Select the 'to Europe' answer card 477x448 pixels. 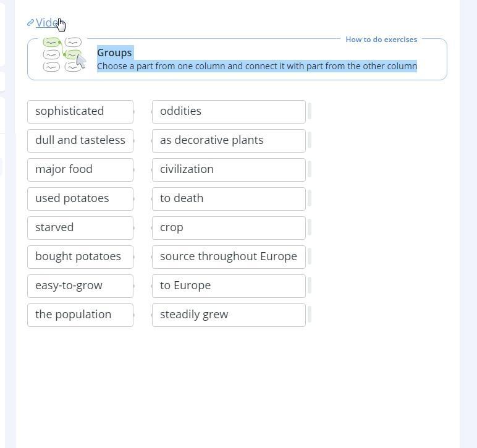pyautogui.click(x=229, y=286)
